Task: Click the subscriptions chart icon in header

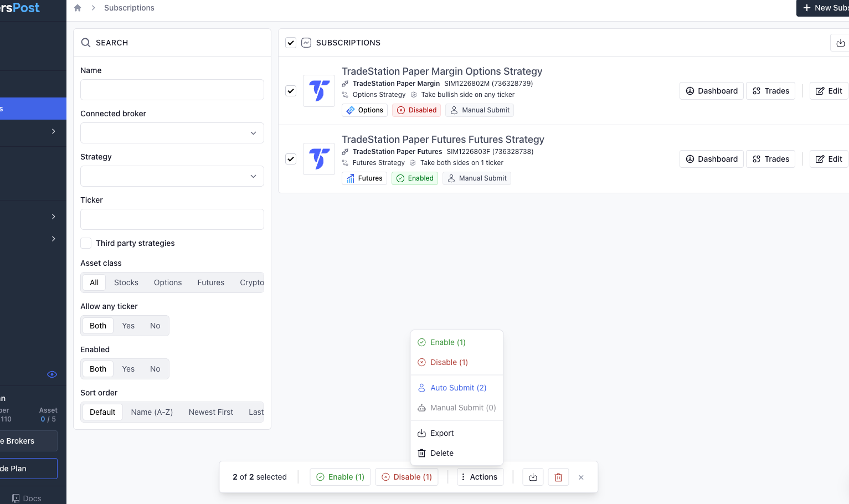Action: click(x=306, y=43)
